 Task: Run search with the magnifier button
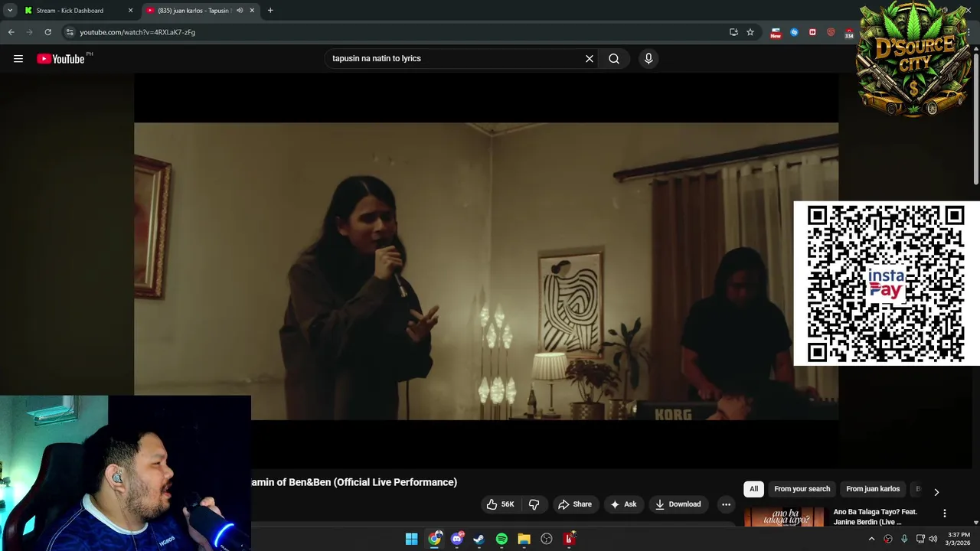[614, 59]
